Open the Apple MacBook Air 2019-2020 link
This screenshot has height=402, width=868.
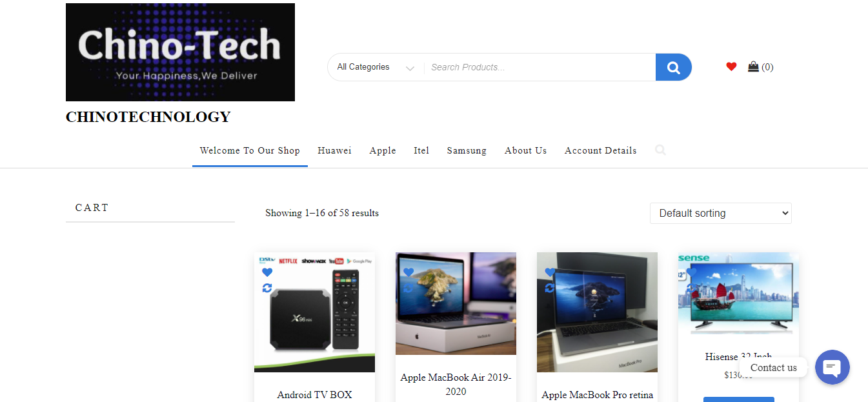(456, 385)
